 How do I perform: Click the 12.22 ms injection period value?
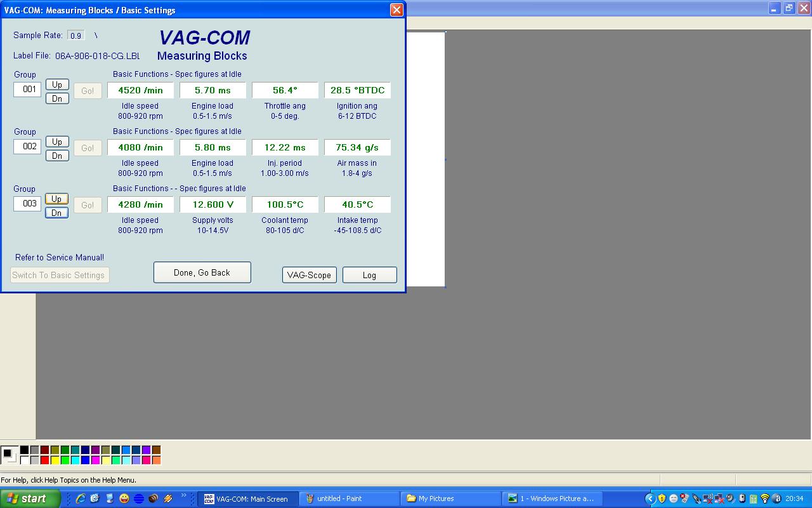click(285, 147)
